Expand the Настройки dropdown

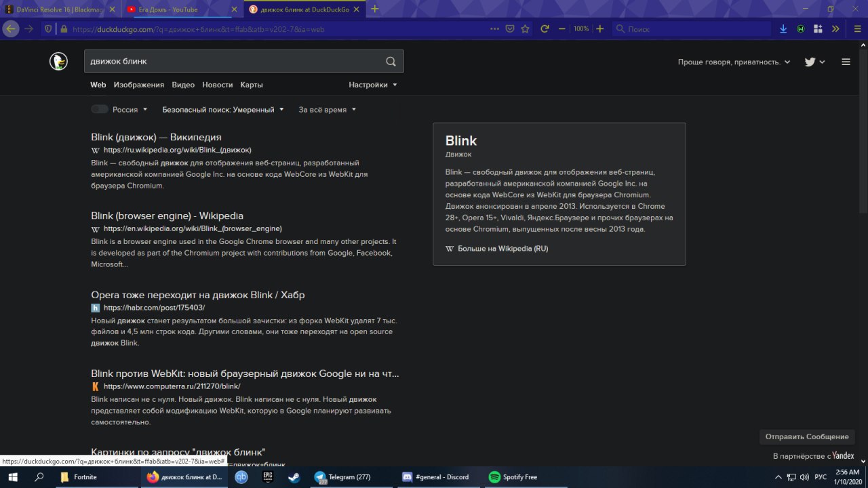tap(373, 85)
